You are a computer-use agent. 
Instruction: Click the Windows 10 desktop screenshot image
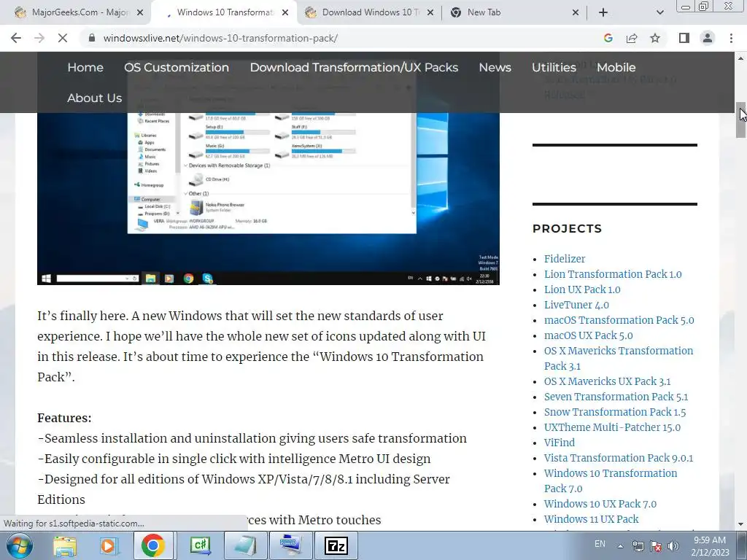pos(268,199)
